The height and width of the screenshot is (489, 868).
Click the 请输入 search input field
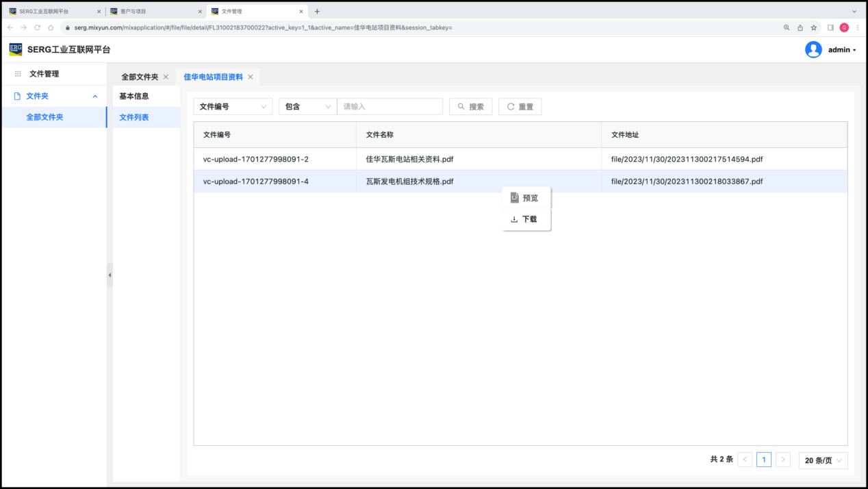point(390,107)
